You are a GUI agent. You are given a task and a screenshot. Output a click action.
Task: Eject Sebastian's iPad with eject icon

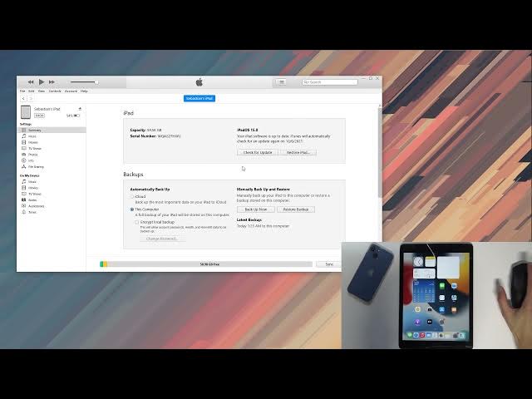pos(80,109)
